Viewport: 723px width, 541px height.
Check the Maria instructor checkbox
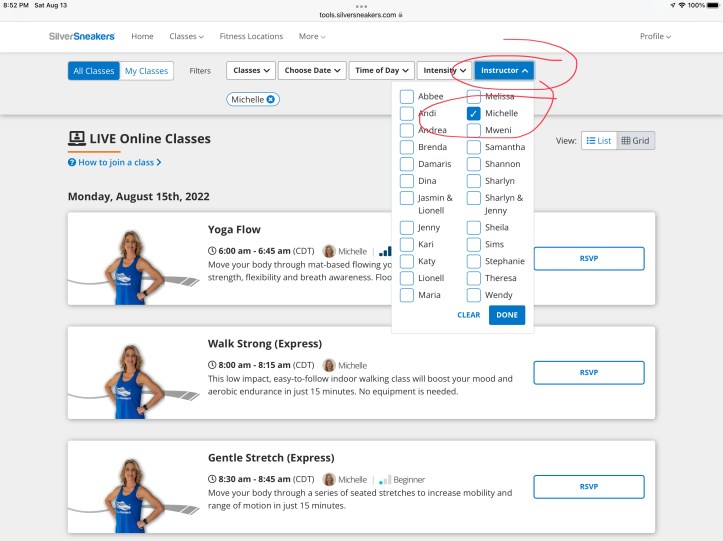[x=407, y=295]
